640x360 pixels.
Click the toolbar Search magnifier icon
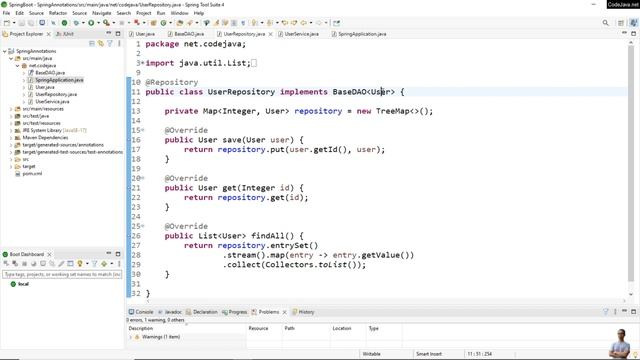pos(606,23)
